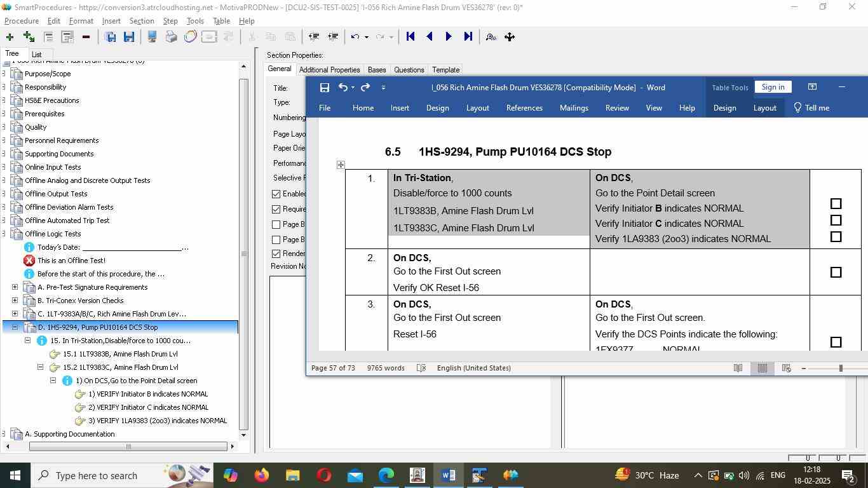868x488 pixels.
Task: Click the green plus Add icon in SmartProcedures toolbar
Action: [x=10, y=37]
